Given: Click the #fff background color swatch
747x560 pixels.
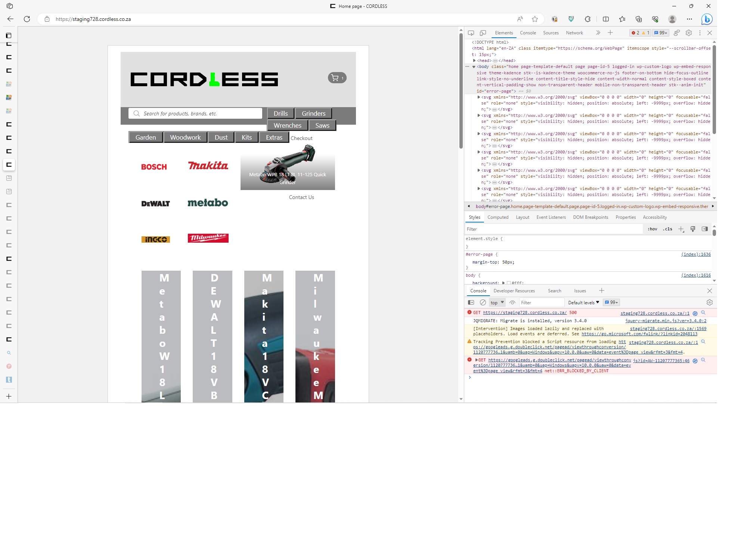Looking at the screenshot, I should [x=508, y=283].
